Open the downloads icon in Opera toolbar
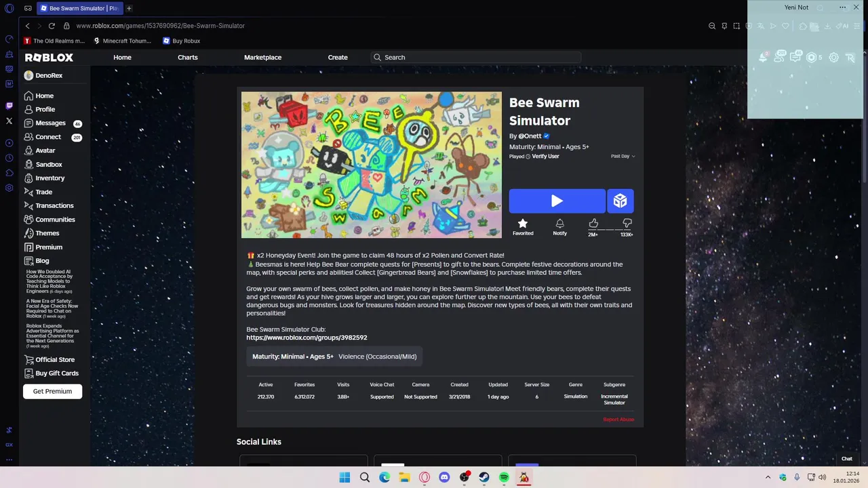This screenshot has width=868, height=488. pyautogui.click(x=828, y=26)
